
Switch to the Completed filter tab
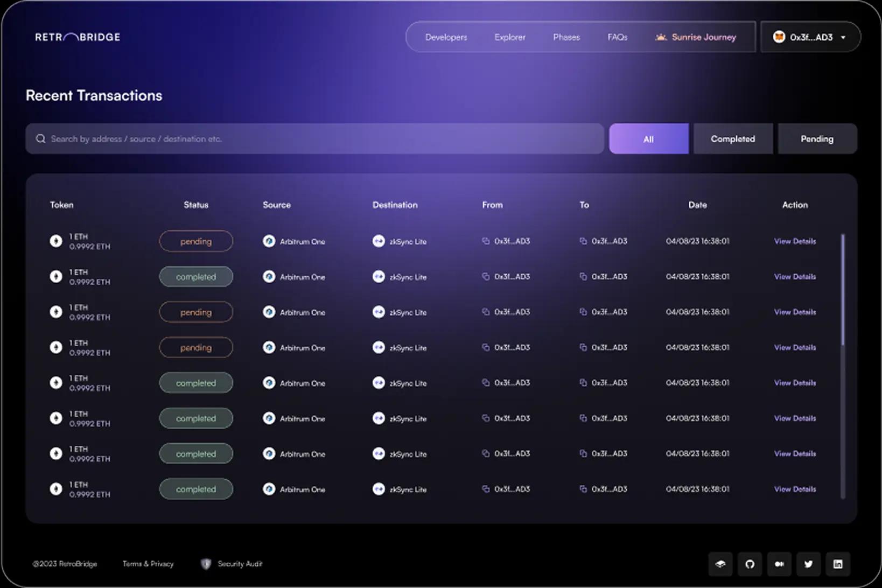(x=733, y=138)
